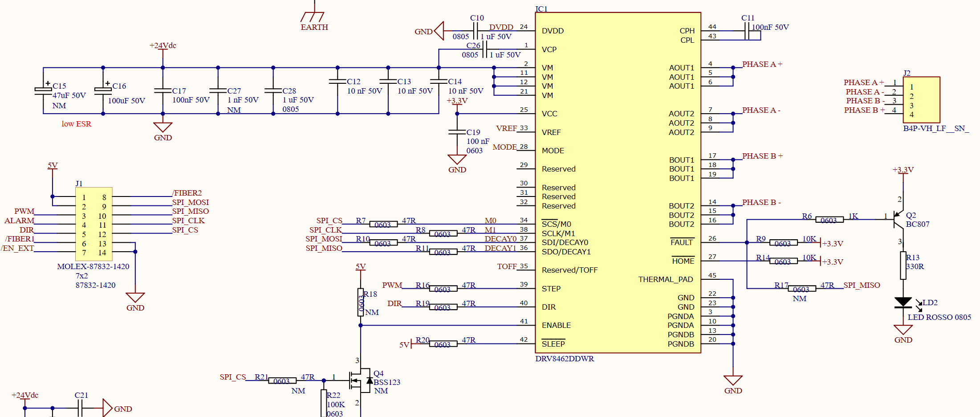Select the +24Vdc power port above C17

[163, 45]
